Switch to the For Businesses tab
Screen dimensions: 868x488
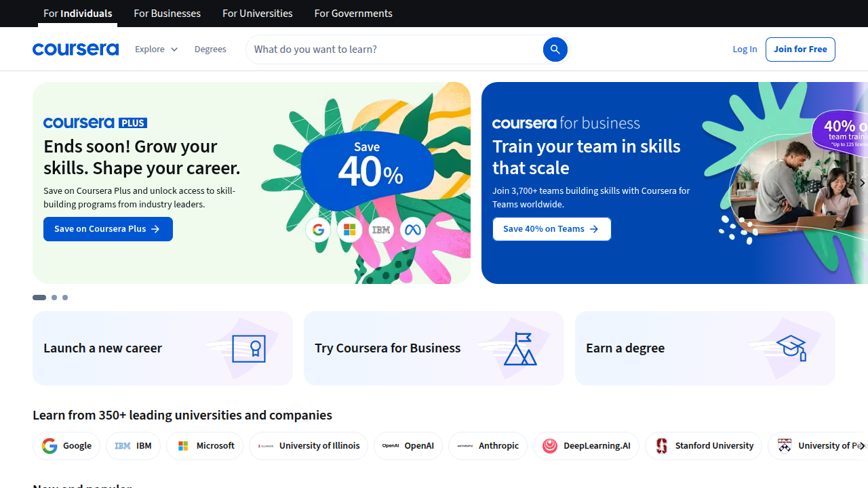pyautogui.click(x=167, y=13)
